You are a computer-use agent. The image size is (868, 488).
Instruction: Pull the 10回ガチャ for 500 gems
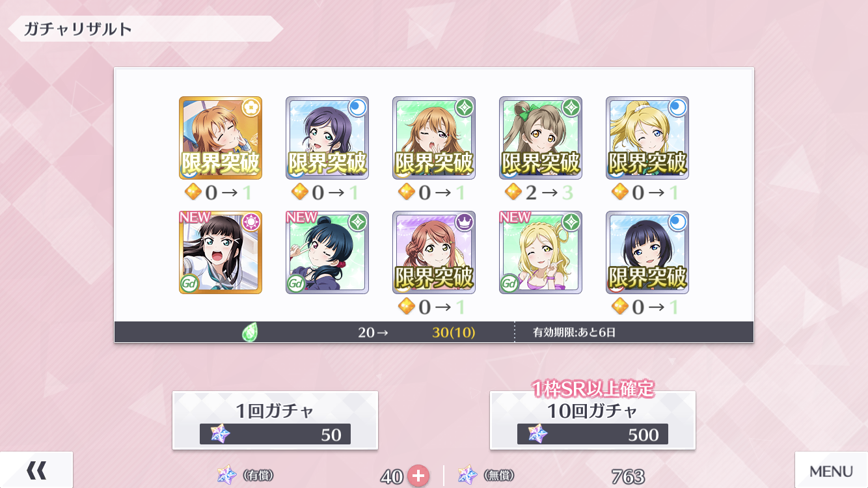[593, 420]
